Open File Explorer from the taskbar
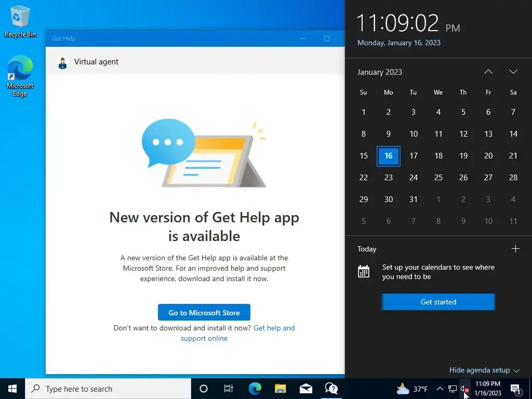 [280, 389]
